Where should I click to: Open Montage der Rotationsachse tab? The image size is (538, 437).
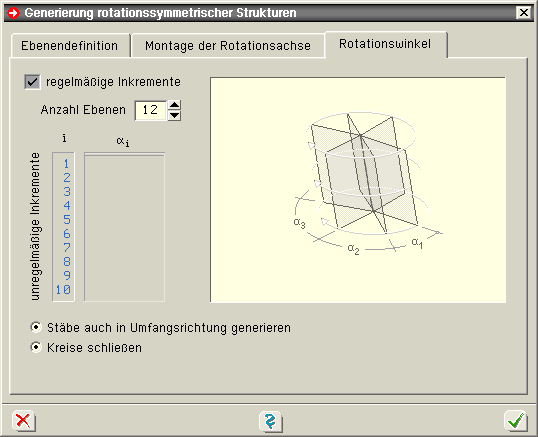(x=228, y=46)
